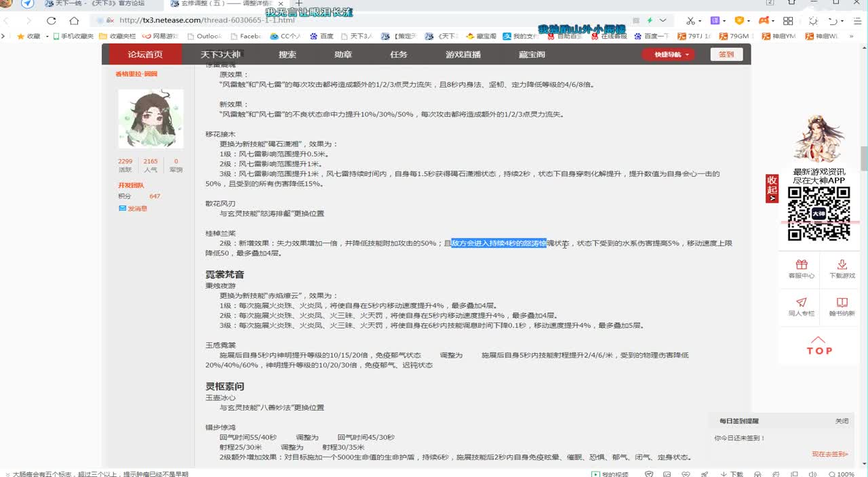This screenshot has width=868, height=477.
Task: Open the Outlook bookmark
Action: click(x=204, y=36)
